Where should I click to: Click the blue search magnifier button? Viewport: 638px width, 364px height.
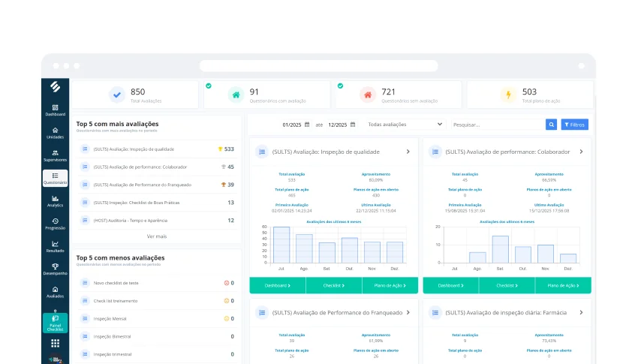click(x=552, y=125)
